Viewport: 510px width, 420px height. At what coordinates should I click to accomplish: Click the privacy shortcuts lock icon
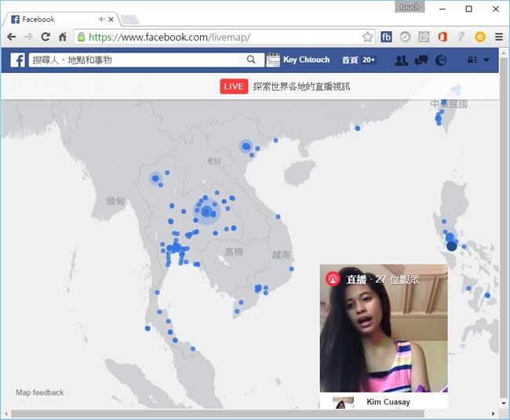[x=472, y=60]
